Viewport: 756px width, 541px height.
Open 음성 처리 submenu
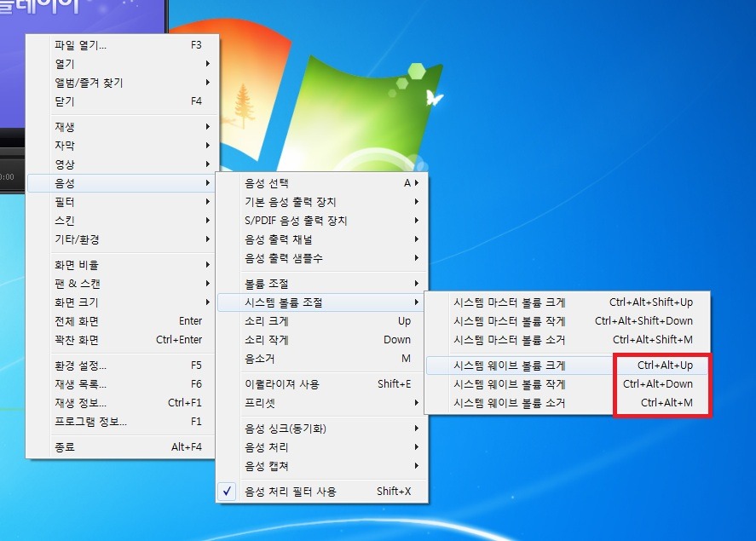[321, 447]
